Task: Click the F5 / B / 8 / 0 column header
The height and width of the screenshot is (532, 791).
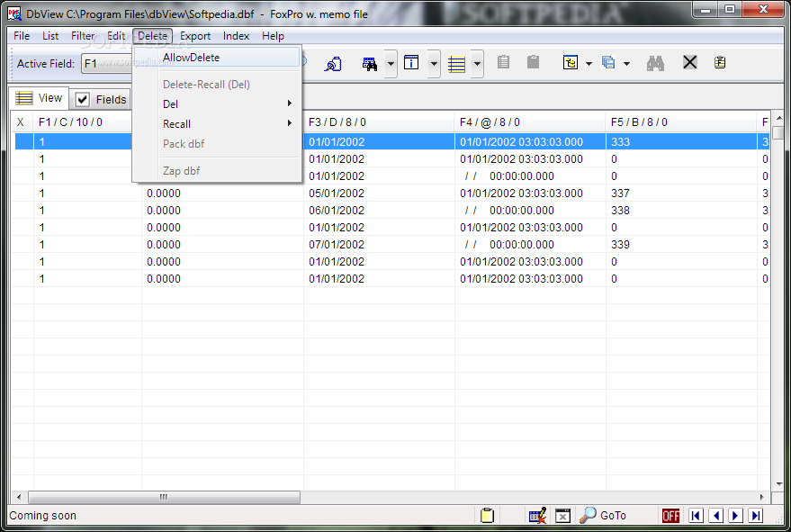Action: [681, 122]
